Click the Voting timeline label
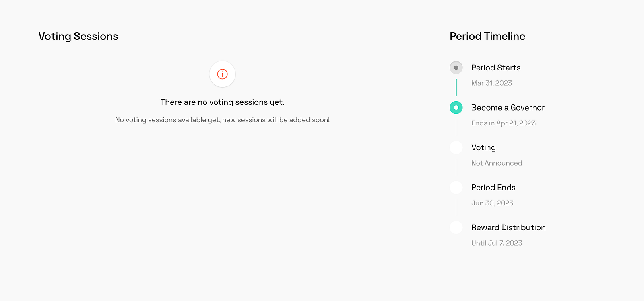The width and height of the screenshot is (644, 301). pos(483,147)
